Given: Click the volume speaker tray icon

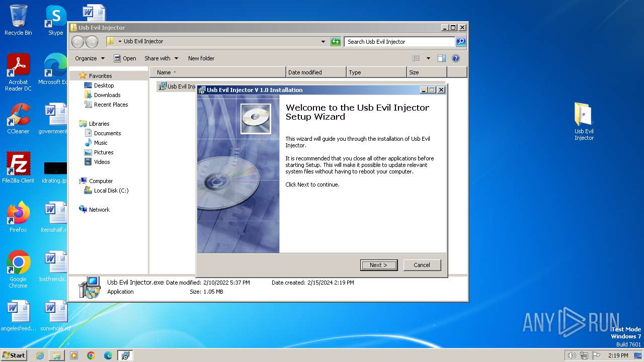Looking at the screenshot, I should coord(572,355).
